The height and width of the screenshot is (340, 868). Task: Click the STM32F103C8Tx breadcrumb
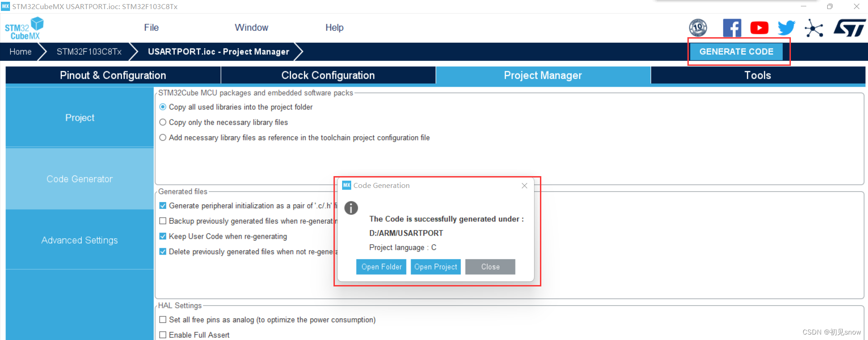coord(89,52)
